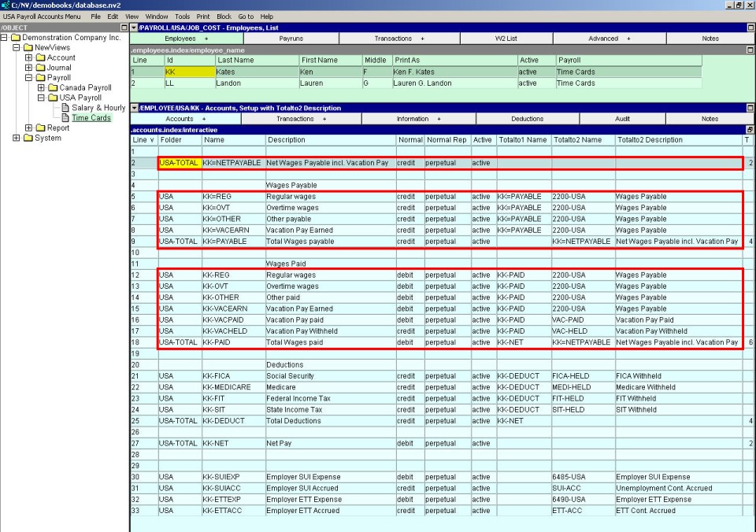756x532 pixels.
Task: Maximize the OBJECT tree pane
Action: [123, 28]
